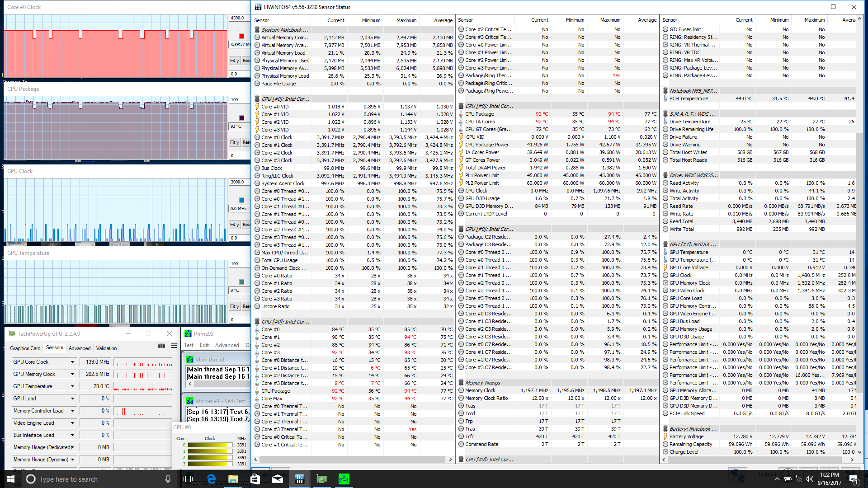Open File Explorer from the taskbar
The width and height of the screenshot is (868, 488).
coord(233,479)
